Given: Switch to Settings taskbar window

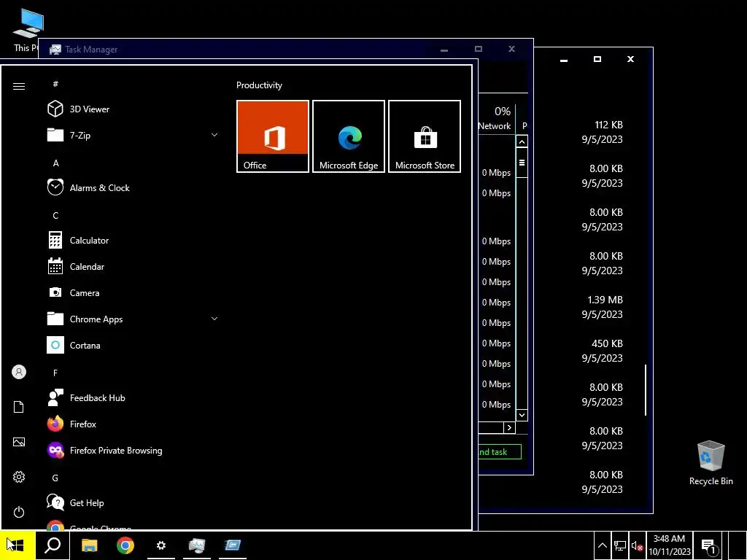Looking at the screenshot, I should point(161,545).
